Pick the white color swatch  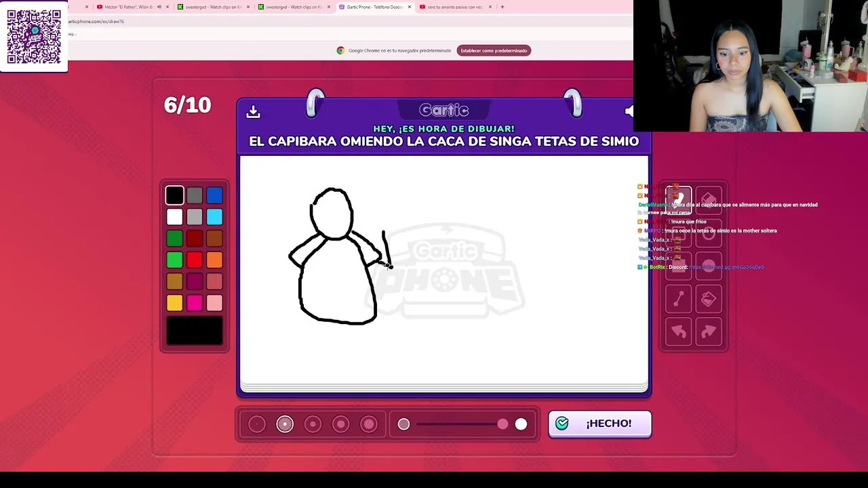(x=174, y=217)
